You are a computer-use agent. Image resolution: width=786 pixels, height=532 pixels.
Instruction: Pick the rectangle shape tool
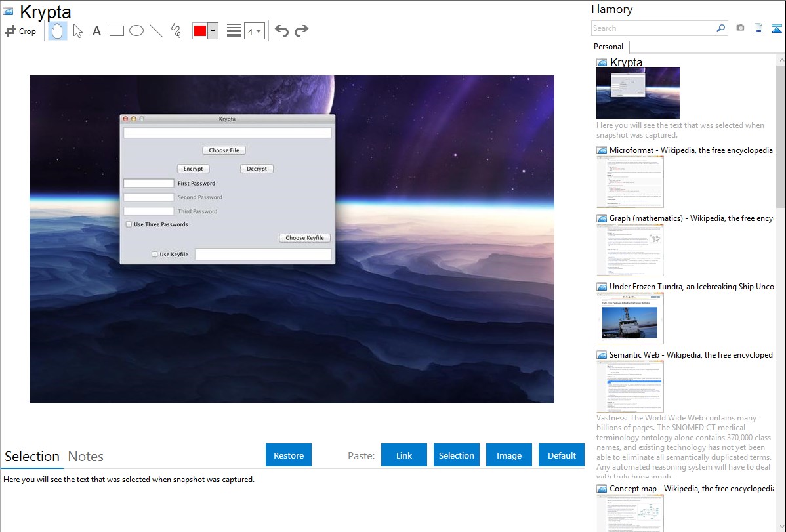click(117, 31)
